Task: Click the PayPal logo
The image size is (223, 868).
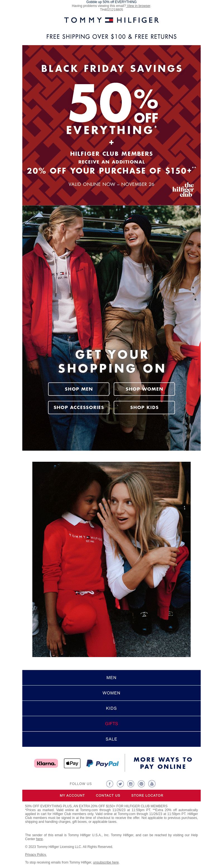Action: [x=102, y=763]
